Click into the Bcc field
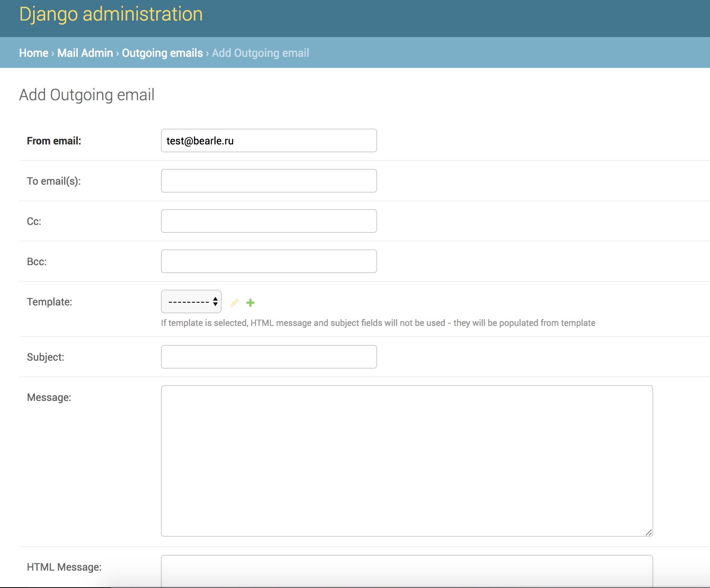This screenshot has height=588, width=710. [x=269, y=261]
